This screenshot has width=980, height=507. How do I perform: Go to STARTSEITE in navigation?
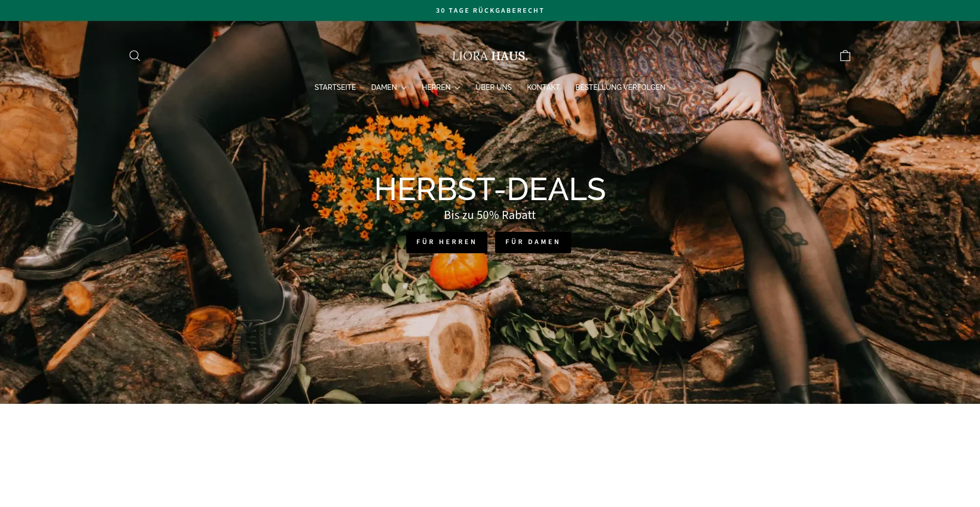(335, 87)
